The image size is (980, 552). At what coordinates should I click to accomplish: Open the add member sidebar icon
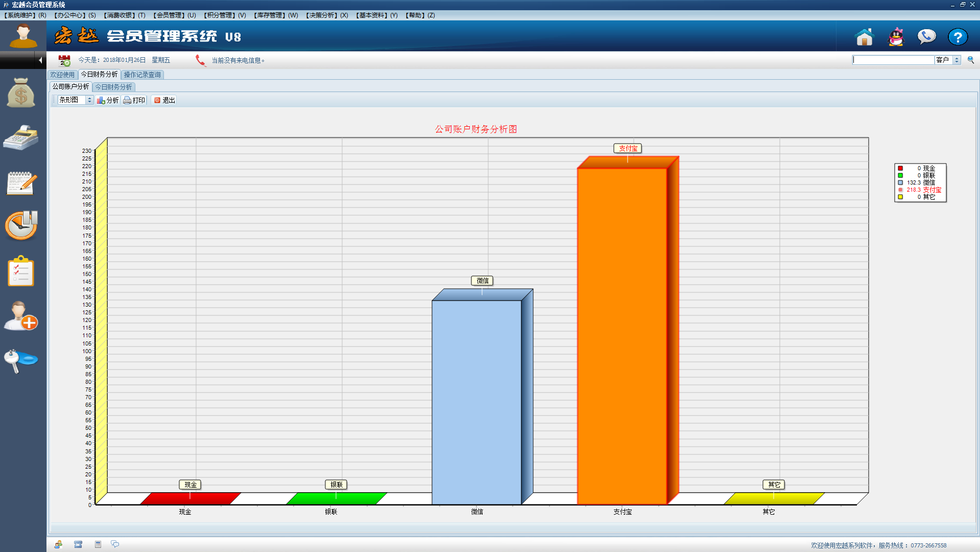(21, 316)
